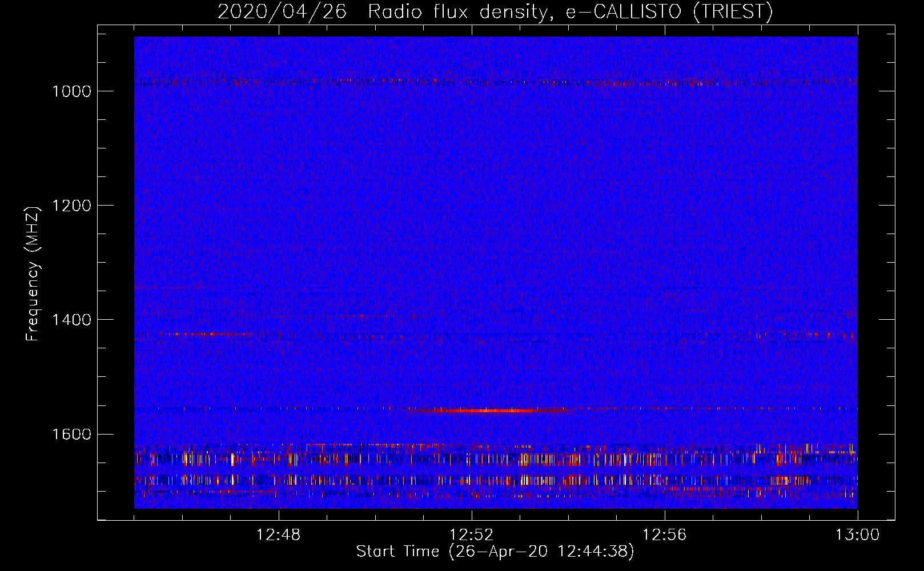Click the date '2020/04/26' in the title

point(282,11)
